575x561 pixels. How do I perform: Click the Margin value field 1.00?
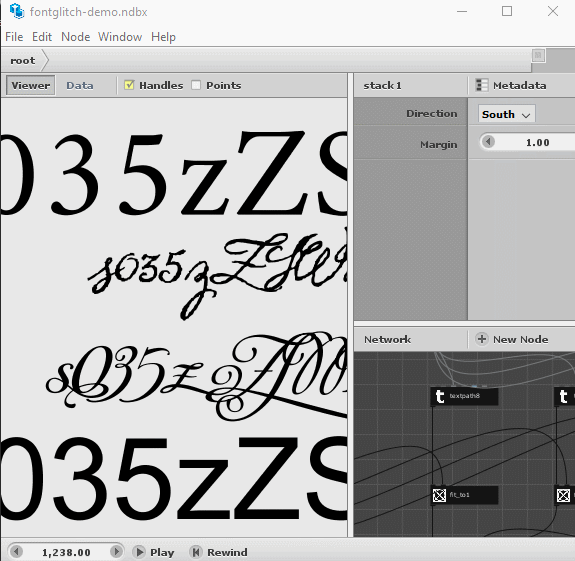[538, 142]
